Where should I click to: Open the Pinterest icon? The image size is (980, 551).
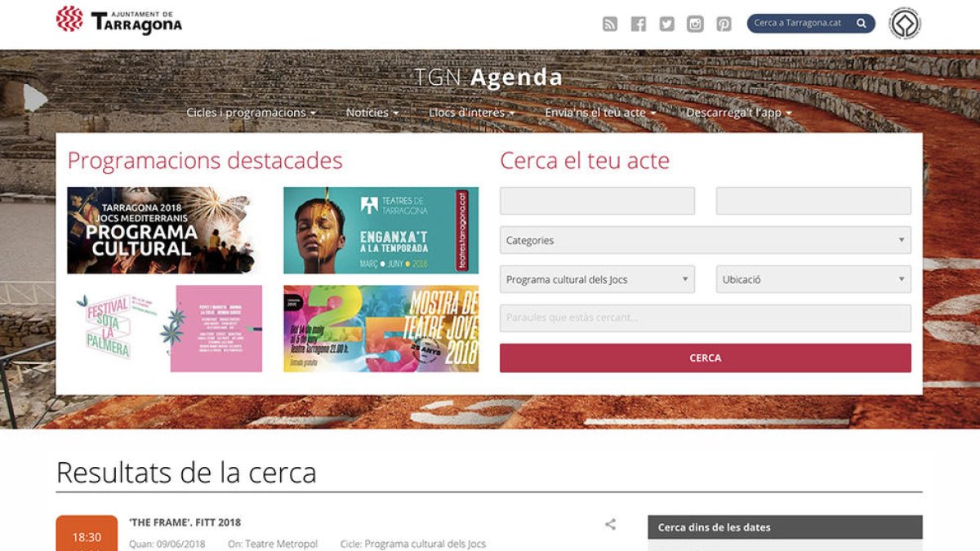coord(724,23)
